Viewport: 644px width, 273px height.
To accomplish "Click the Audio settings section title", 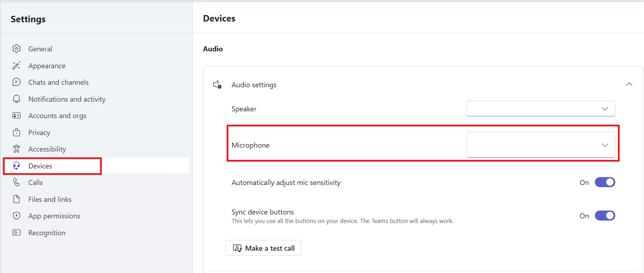I will (254, 85).
